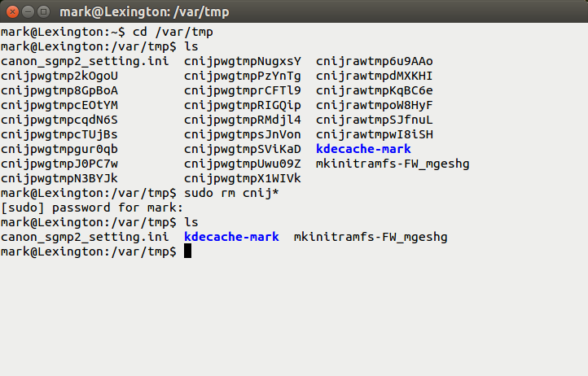Click the file name cnijpwgtmpN3BYJk
This screenshot has height=376, width=588.
pyautogui.click(x=59, y=178)
